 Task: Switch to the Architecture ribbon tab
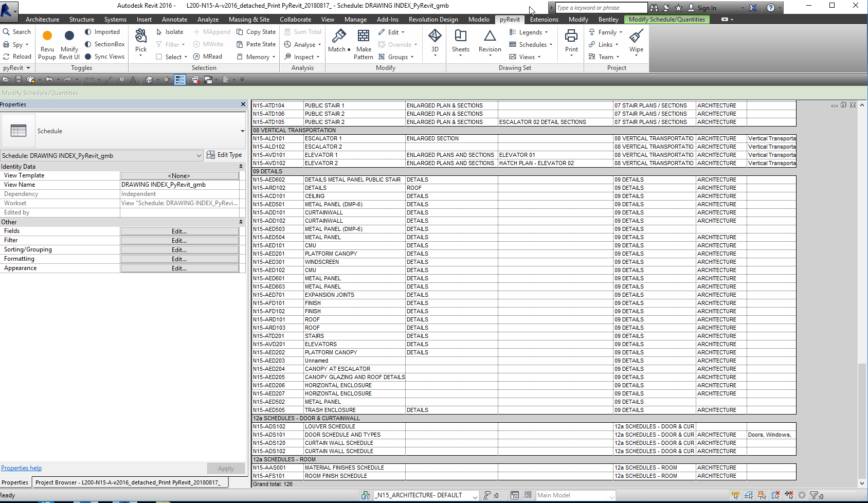click(42, 20)
